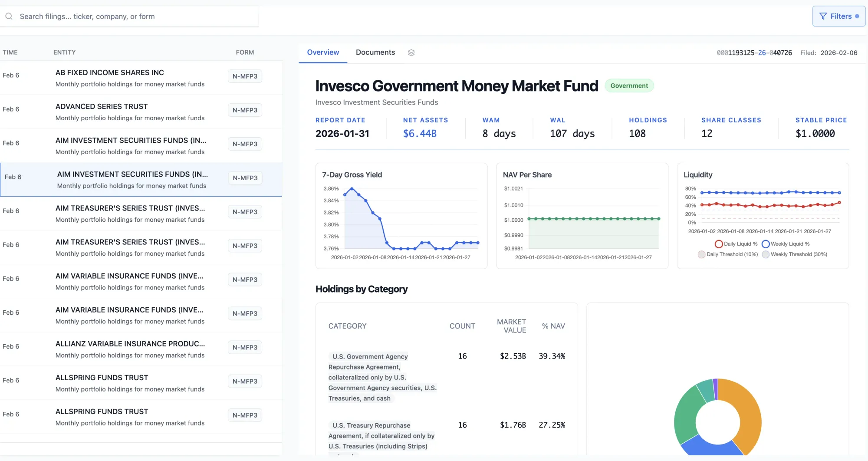Image resolution: width=868 pixels, height=461 pixels.
Task: Click the search magnifier icon
Action: (x=9, y=16)
